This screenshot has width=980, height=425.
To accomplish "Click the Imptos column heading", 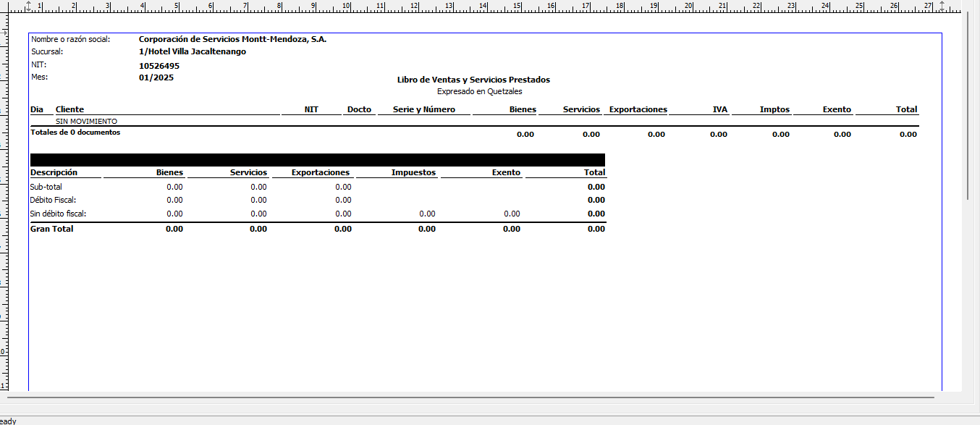I will tap(774, 109).
